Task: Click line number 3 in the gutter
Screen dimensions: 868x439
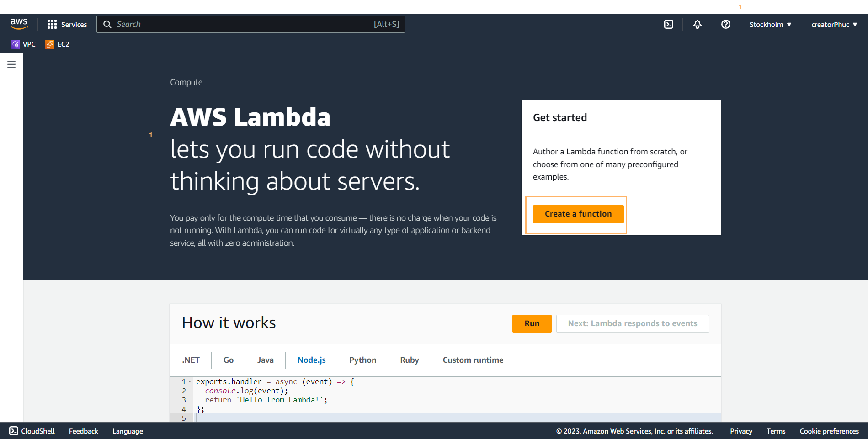Action: [184, 400]
